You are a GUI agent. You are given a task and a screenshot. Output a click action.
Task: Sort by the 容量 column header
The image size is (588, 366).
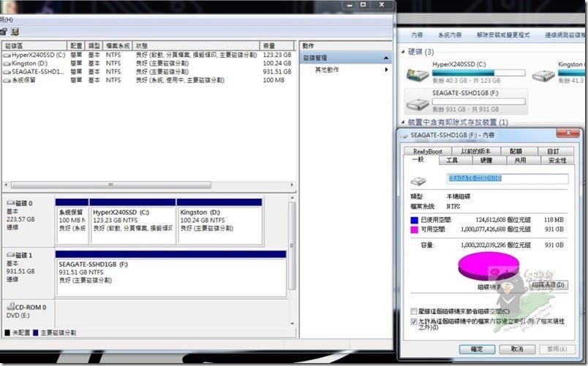point(277,46)
